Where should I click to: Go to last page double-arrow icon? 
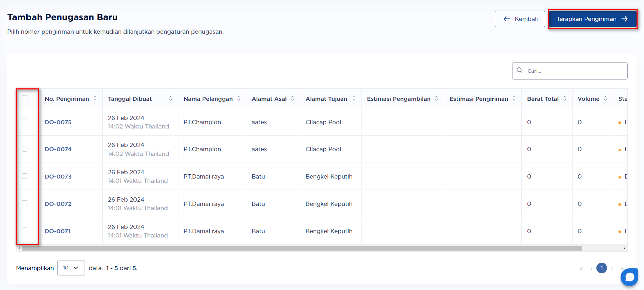[x=622, y=268]
